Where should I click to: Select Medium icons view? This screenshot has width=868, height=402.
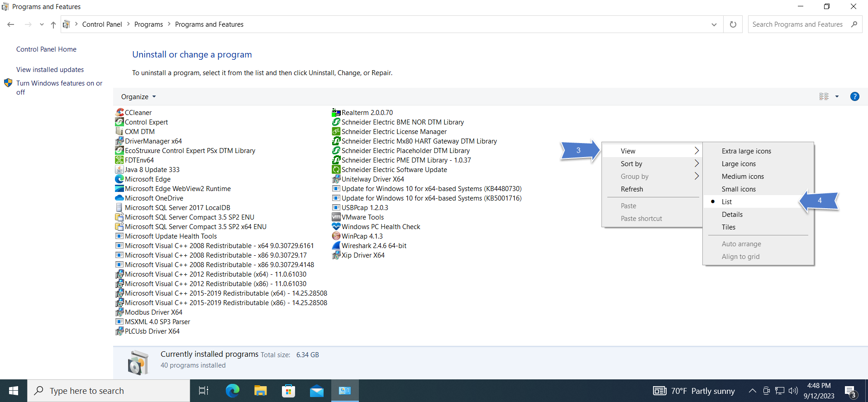click(758, 176)
